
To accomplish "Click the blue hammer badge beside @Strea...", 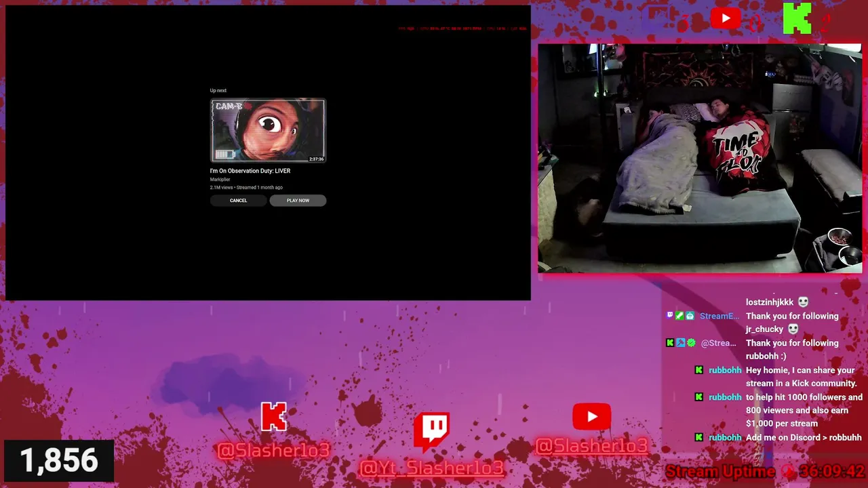I will pos(680,343).
